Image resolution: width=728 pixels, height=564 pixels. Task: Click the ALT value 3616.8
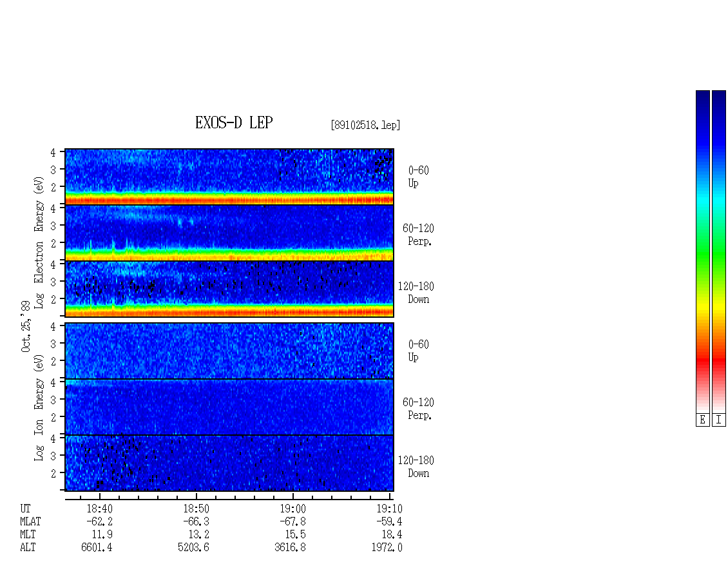[x=290, y=548]
